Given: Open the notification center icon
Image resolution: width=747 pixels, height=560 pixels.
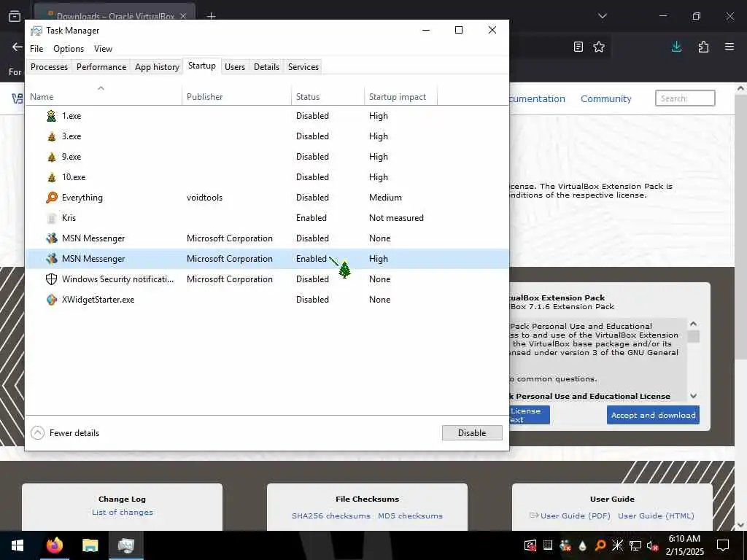Looking at the screenshot, I should pos(723,545).
